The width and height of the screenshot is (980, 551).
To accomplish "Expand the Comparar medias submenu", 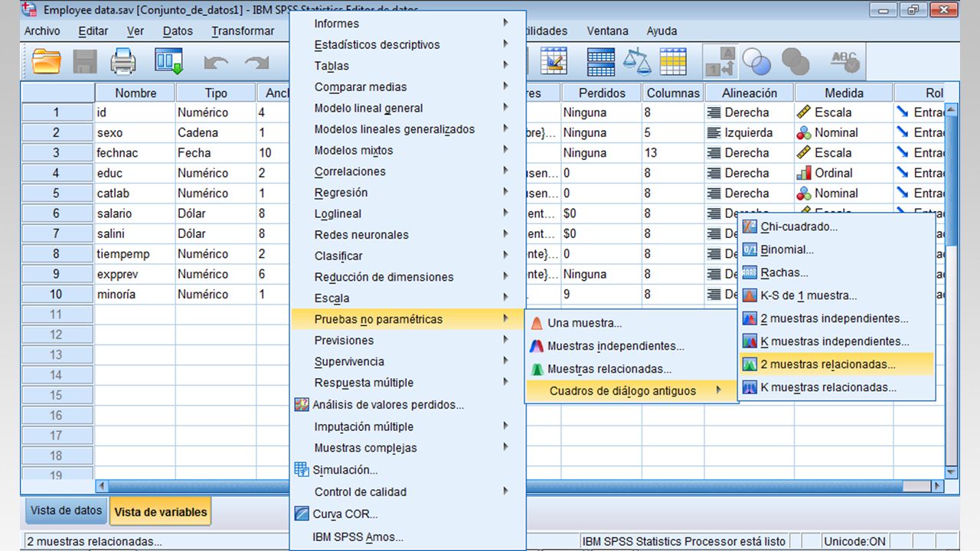I will (x=407, y=87).
